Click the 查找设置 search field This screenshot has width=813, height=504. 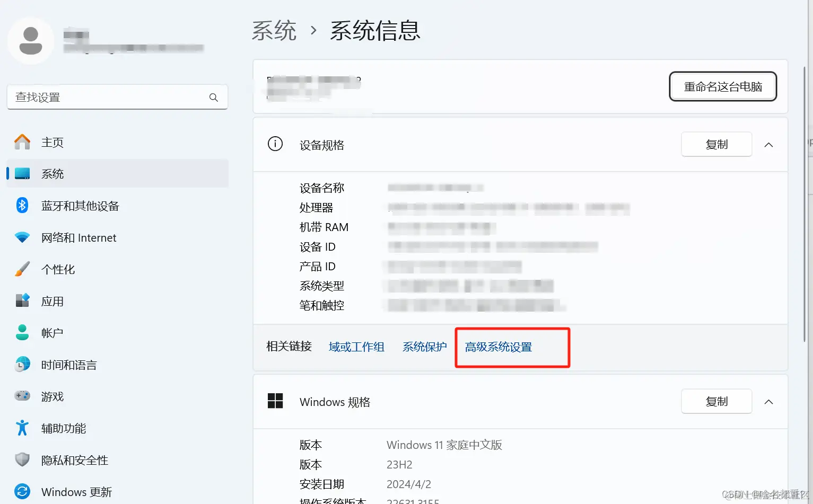(106, 97)
